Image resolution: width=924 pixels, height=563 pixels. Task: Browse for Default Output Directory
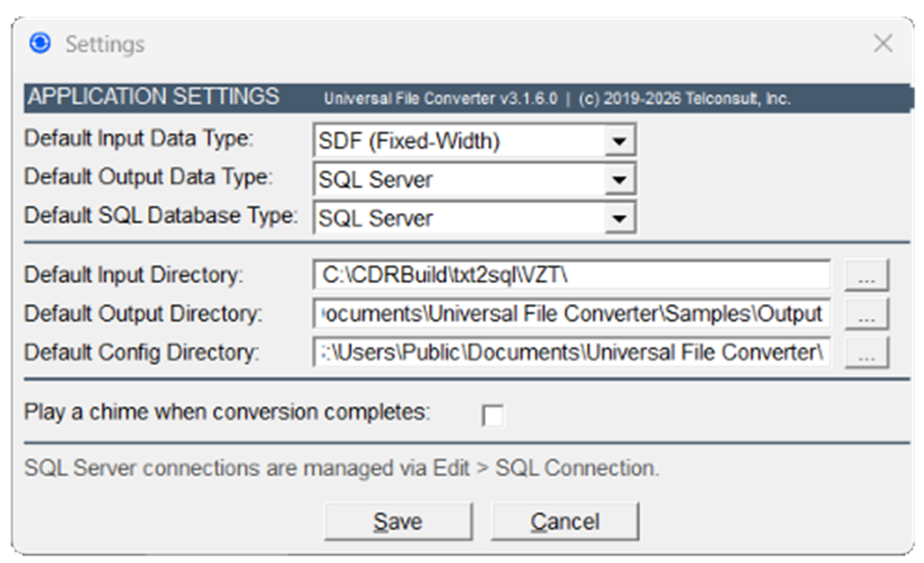(x=867, y=313)
